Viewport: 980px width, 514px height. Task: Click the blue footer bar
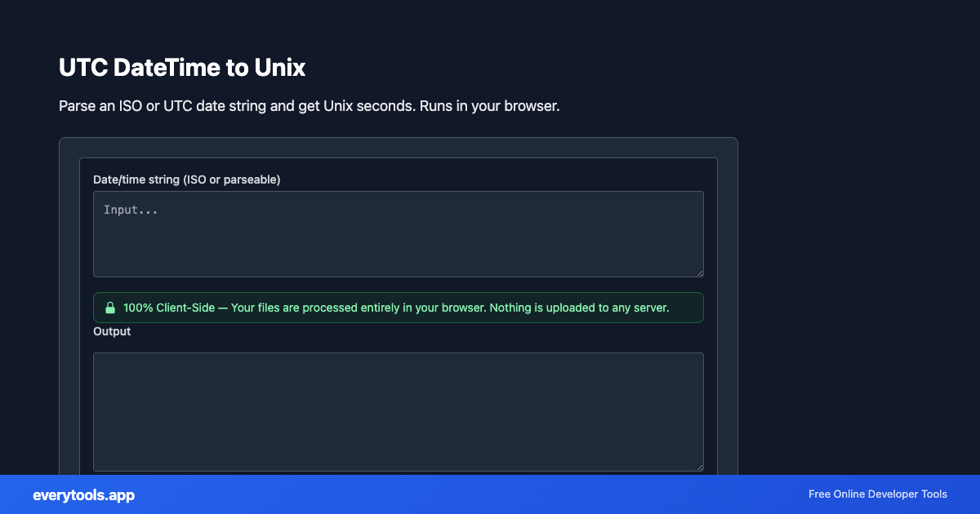tap(490, 495)
